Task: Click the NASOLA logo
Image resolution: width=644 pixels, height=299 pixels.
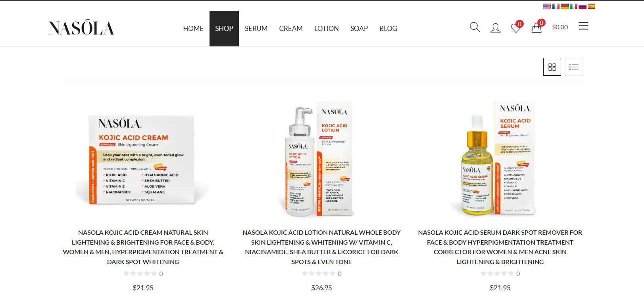Action: [81, 27]
